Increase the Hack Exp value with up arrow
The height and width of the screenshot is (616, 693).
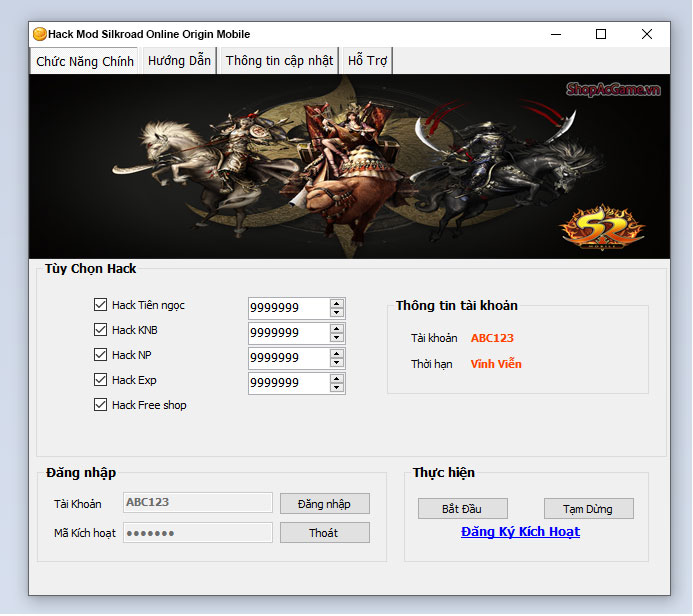click(337, 379)
